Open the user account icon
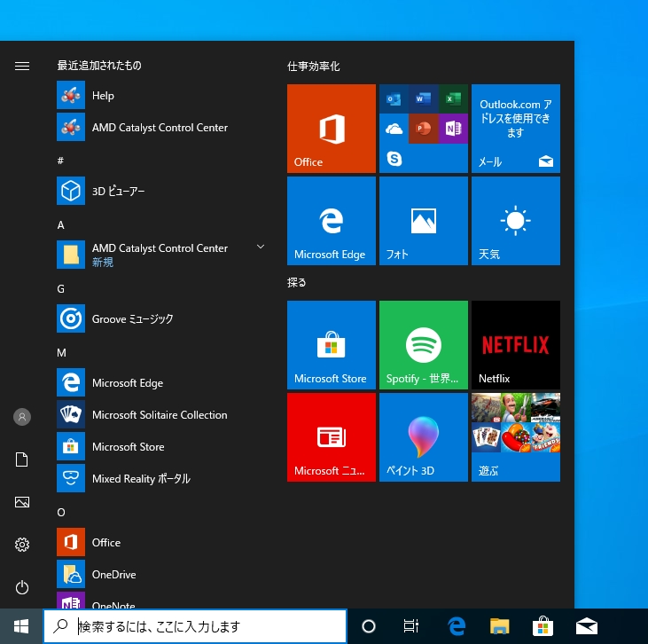Viewport: 648px width, 644px height. (22, 417)
